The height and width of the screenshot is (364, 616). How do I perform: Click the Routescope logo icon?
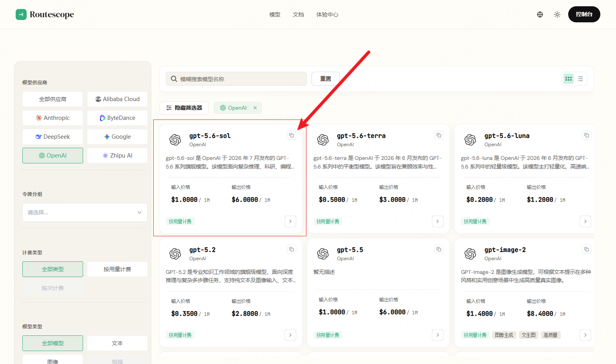(x=21, y=14)
